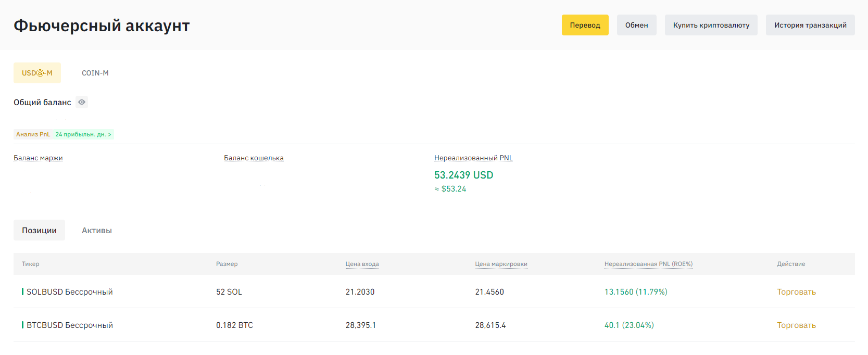Image resolution: width=868 pixels, height=355 pixels.
Task: Click Торговать for BTCBUSD position
Action: click(x=796, y=325)
